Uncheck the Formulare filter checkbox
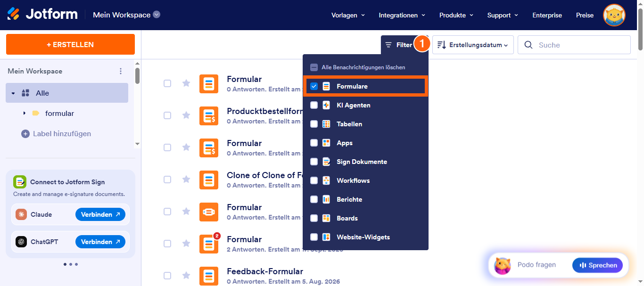 point(314,86)
